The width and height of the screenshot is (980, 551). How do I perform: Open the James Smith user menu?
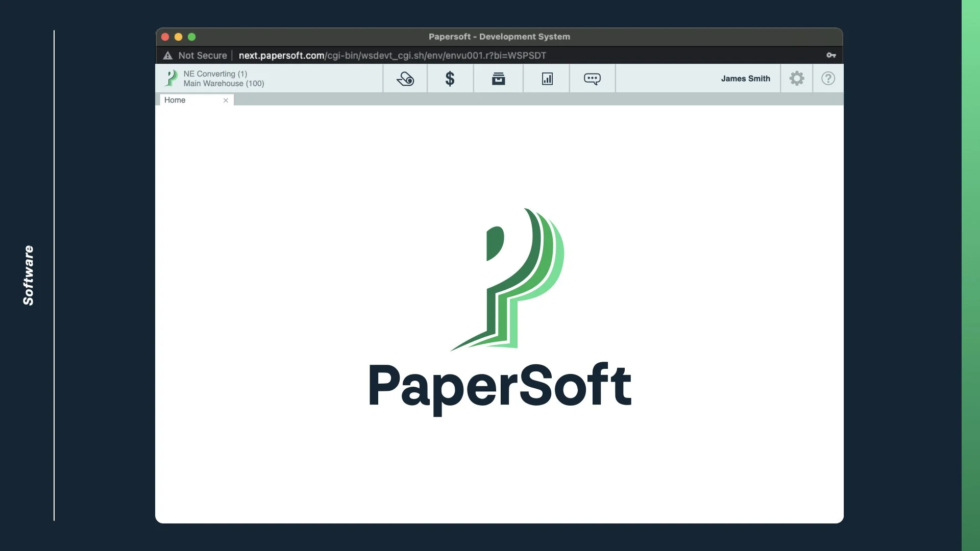(x=745, y=79)
